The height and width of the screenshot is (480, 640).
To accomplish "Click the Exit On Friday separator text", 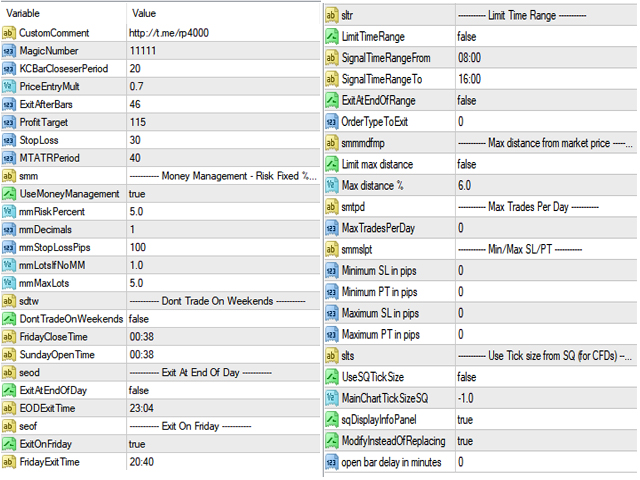I will tap(190, 426).
